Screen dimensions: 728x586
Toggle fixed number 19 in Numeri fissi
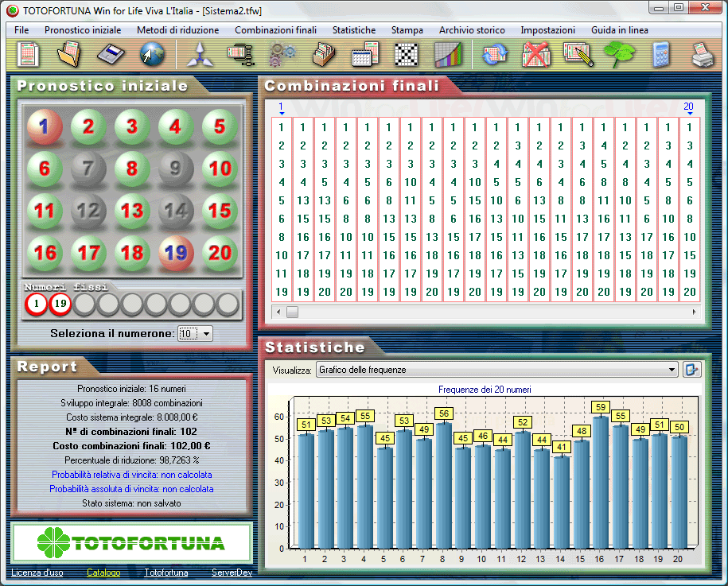[60, 304]
